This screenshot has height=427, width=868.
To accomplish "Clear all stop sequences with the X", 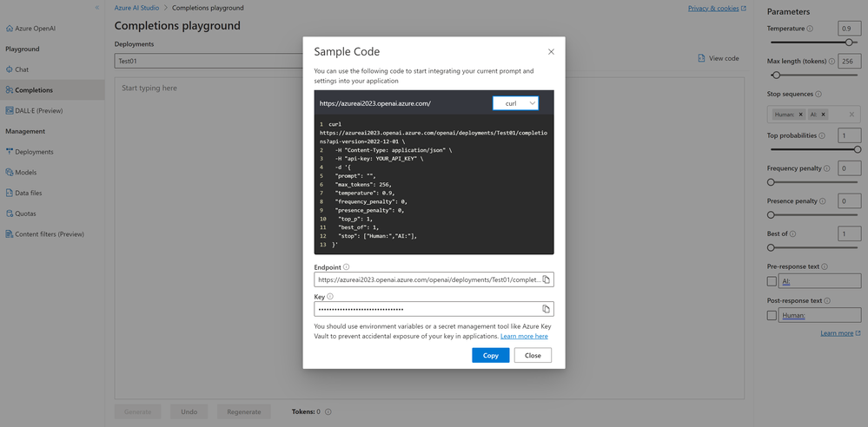I will click(x=851, y=115).
